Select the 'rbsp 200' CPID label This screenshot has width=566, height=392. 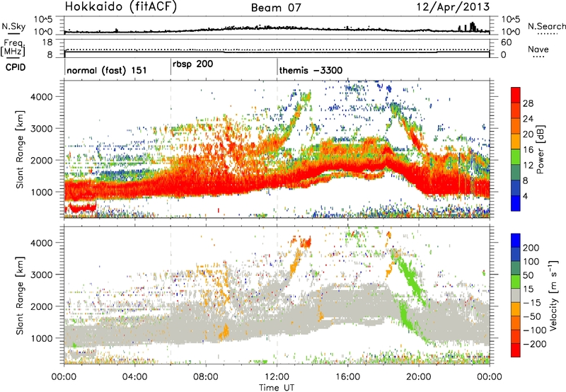tap(192, 64)
